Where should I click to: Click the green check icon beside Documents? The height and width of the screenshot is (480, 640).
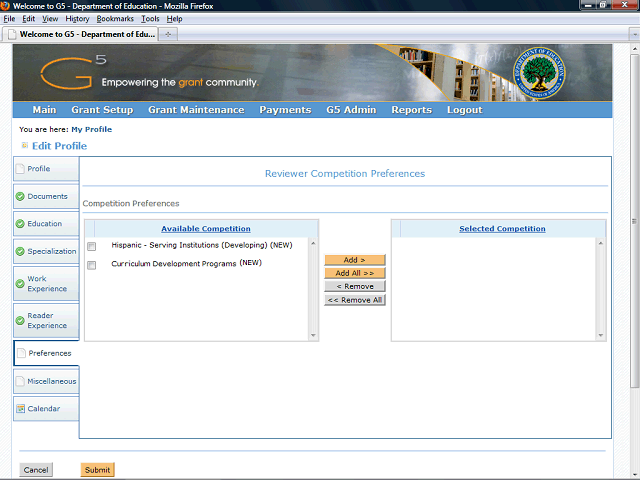tap(20, 196)
